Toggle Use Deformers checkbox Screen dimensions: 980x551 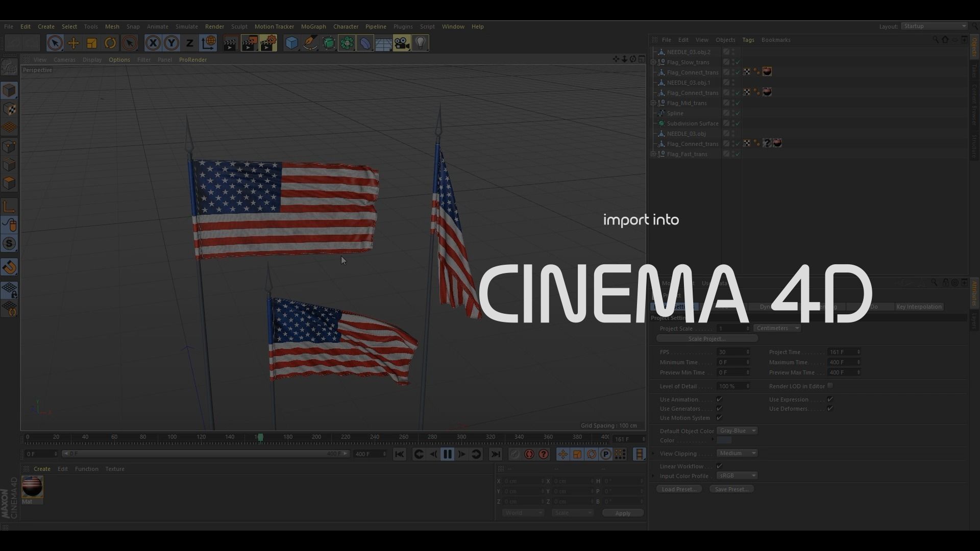[x=830, y=409]
